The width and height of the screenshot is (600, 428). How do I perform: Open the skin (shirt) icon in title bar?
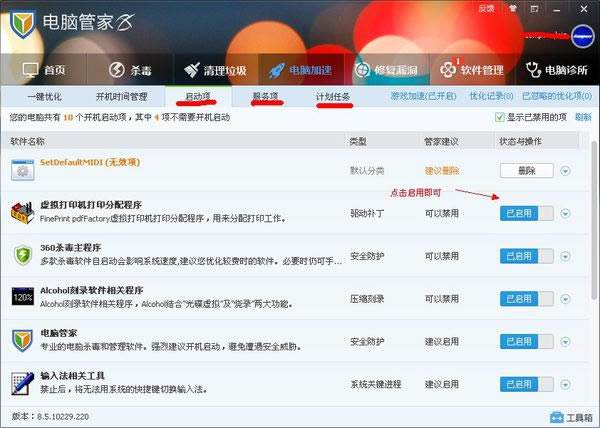[515, 8]
